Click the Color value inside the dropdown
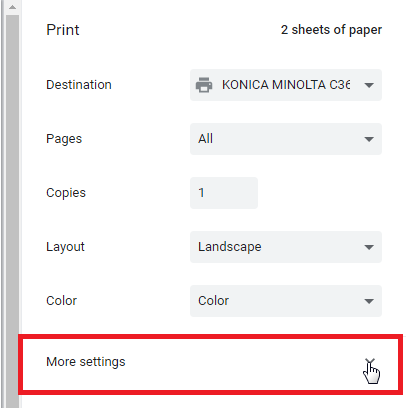The height and width of the screenshot is (408, 406). coord(213,301)
